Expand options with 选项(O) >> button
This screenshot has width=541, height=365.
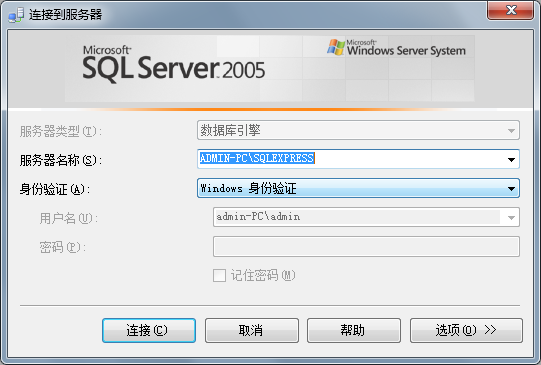coord(466,330)
